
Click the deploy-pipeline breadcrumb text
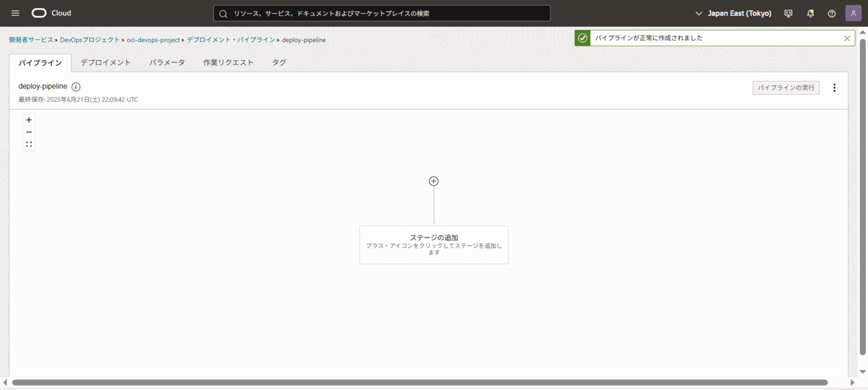[304, 40]
